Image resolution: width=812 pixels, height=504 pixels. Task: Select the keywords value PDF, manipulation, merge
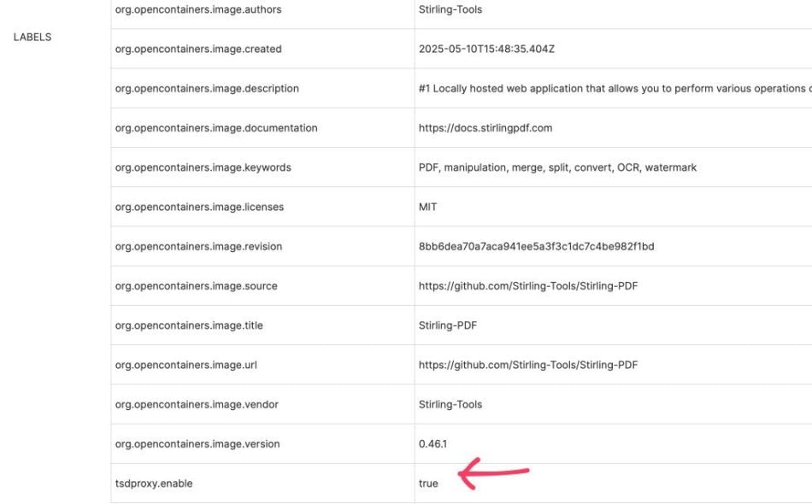(557, 167)
